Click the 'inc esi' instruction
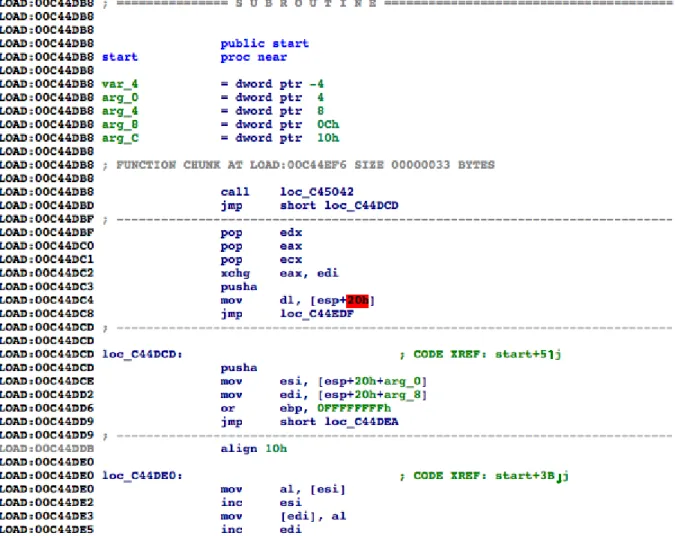 click(x=261, y=503)
